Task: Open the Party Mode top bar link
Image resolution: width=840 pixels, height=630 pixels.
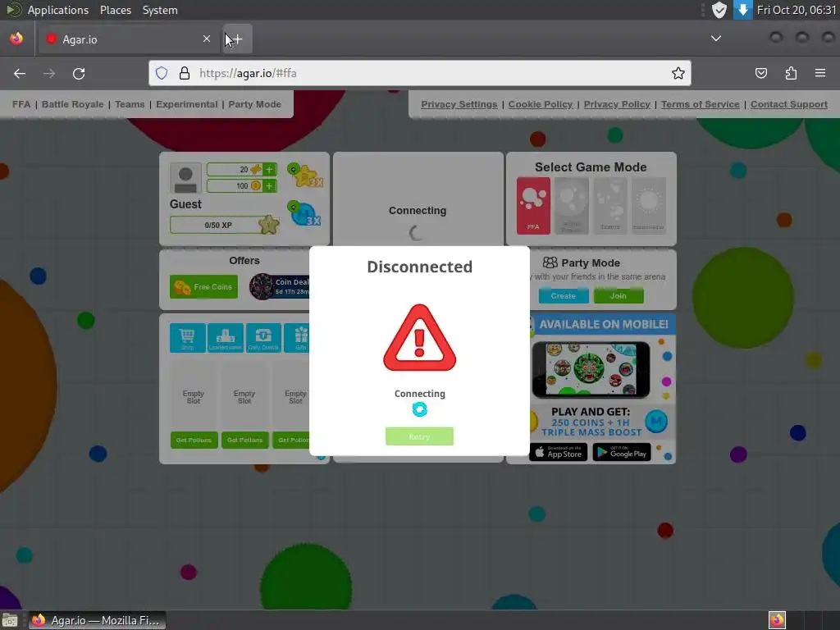Action: [254, 104]
